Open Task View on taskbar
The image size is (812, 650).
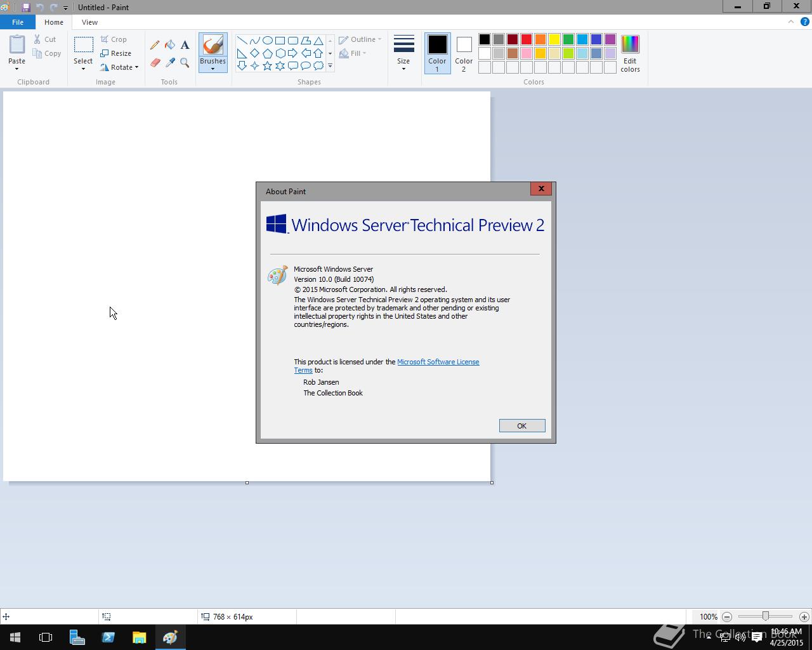46,637
